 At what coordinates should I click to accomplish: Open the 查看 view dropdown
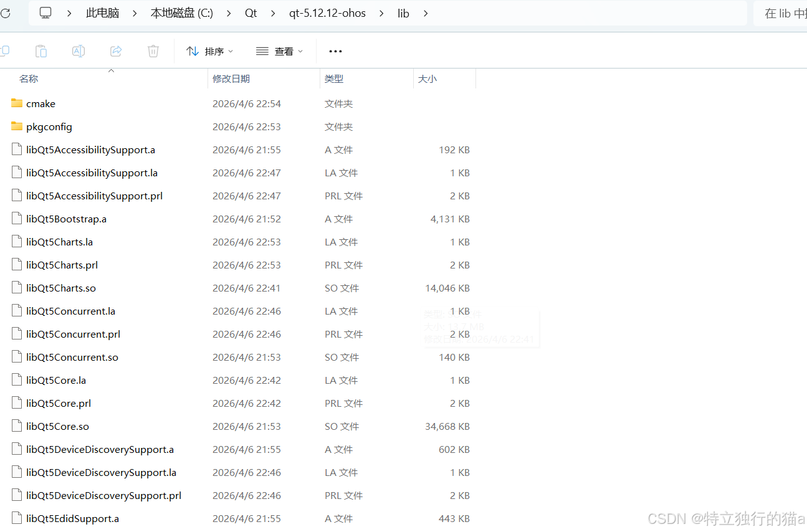[280, 51]
